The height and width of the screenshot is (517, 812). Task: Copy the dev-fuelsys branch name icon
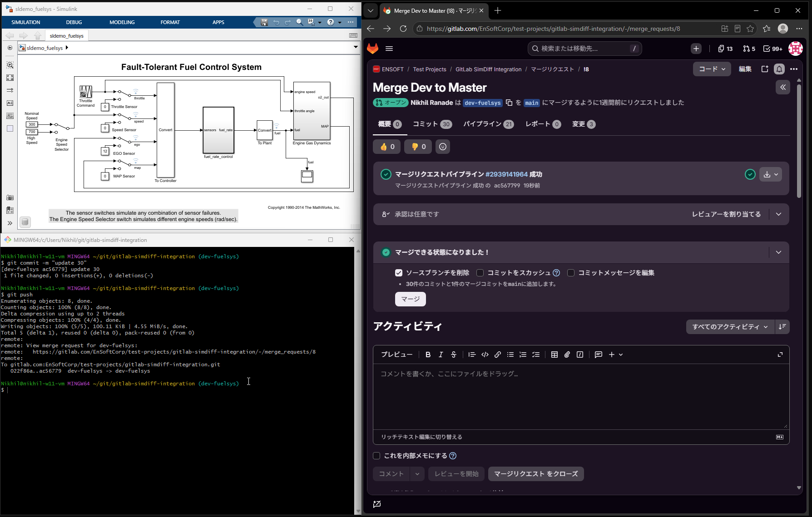pyautogui.click(x=509, y=103)
